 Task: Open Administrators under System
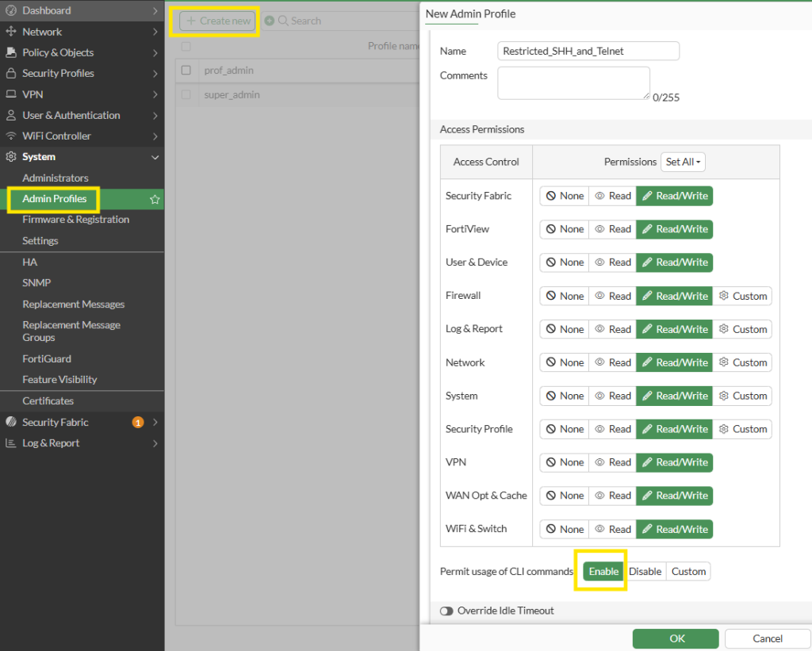point(56,178)
